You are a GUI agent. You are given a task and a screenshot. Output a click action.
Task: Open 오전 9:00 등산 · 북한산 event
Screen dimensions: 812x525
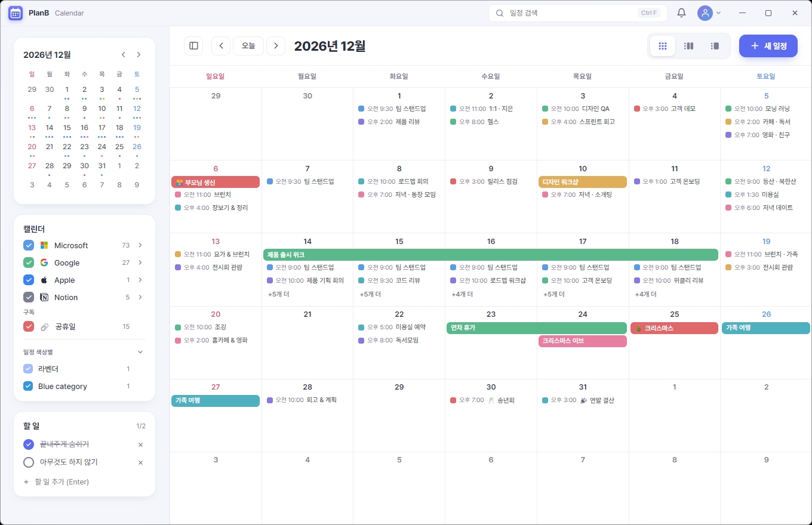coord(766,181)
